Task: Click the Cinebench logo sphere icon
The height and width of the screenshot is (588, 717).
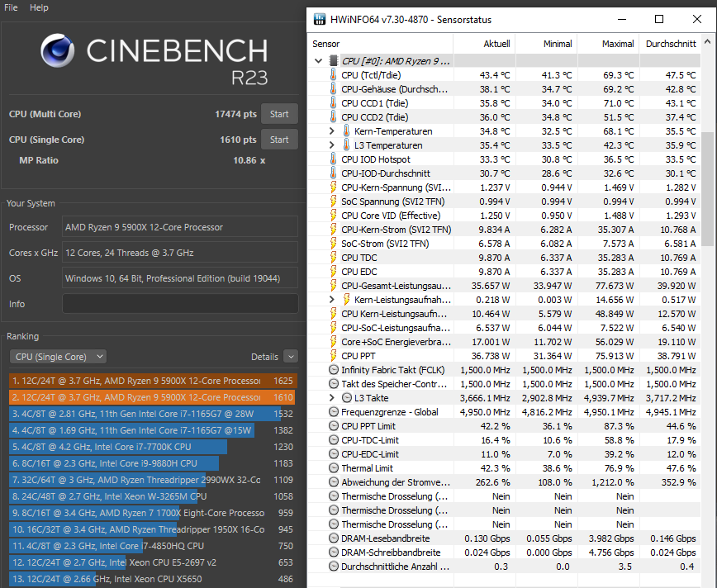Action: (58, 50)
